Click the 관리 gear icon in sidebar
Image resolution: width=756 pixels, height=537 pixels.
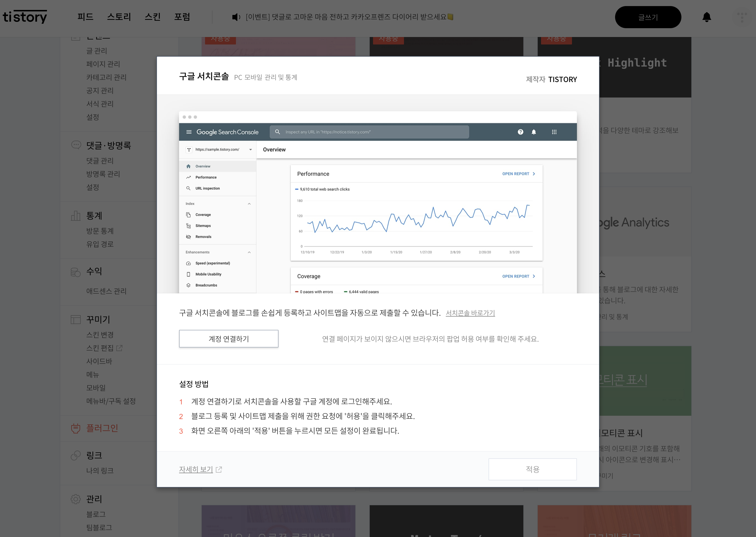coord(76,499)
